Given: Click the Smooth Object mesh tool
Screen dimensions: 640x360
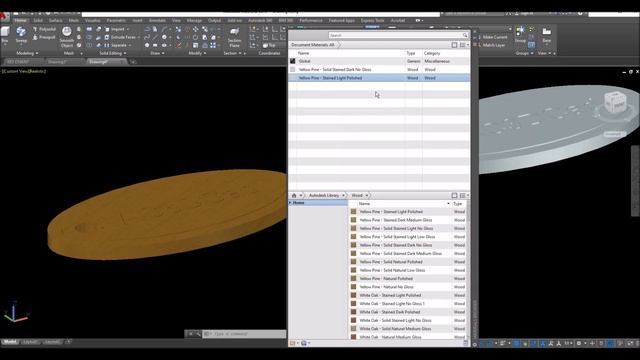Looking at the screenshot, I should point(67,37).
